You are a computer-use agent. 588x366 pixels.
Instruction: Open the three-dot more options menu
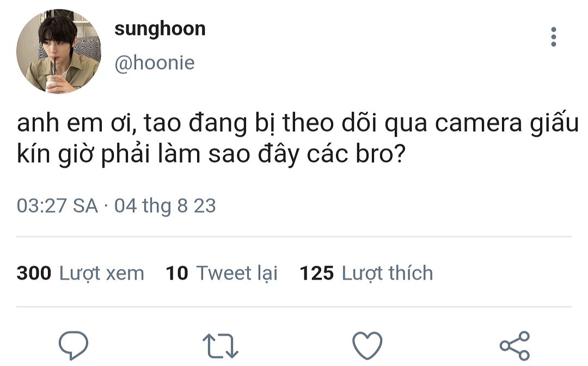pos(554,37)
